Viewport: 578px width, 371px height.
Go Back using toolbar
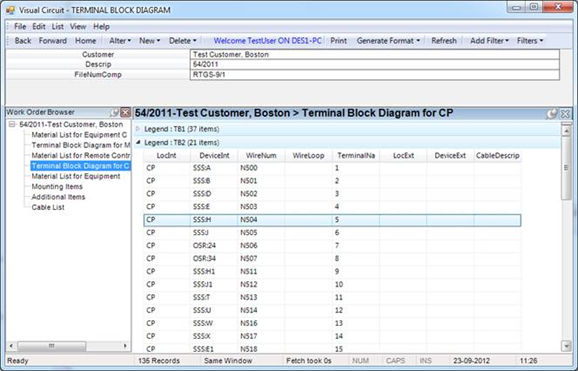[23, 41]
